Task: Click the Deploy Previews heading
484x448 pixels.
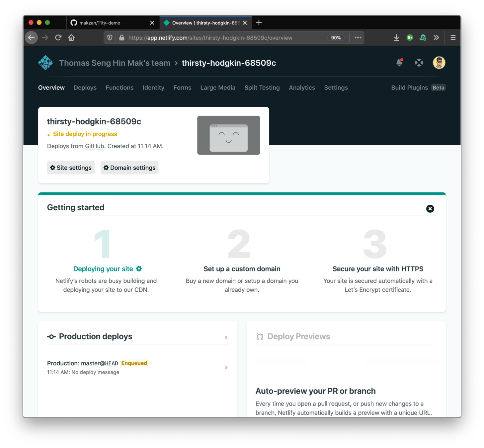Action: (299, 336)
